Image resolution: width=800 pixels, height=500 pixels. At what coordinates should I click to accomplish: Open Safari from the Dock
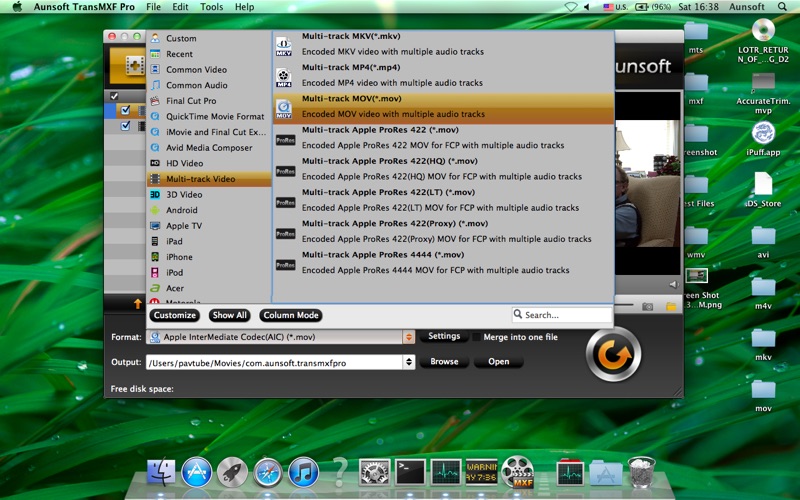tap(267, 471)
